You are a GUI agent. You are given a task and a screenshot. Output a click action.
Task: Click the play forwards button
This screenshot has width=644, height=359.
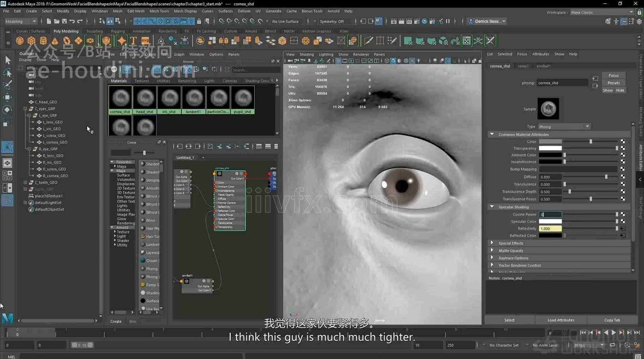point(614,333)
